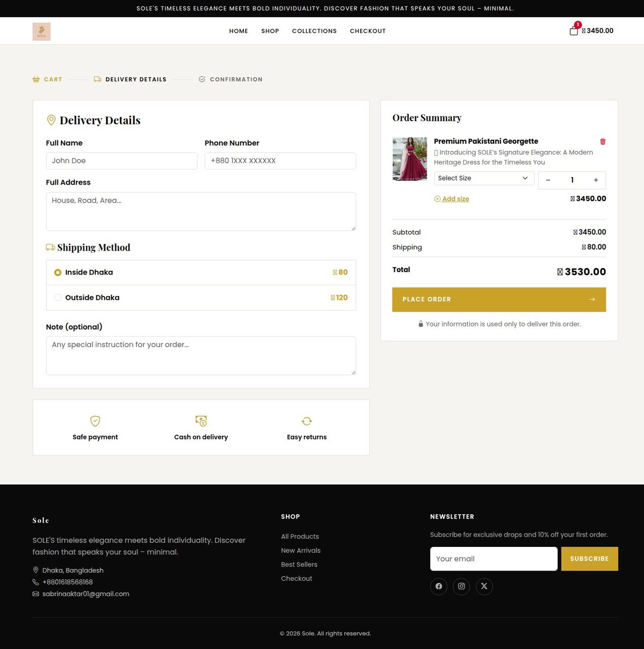This screenshot has height=649, width=644.
Task: Click into the Full Address text area
Action: pos(201,212)
